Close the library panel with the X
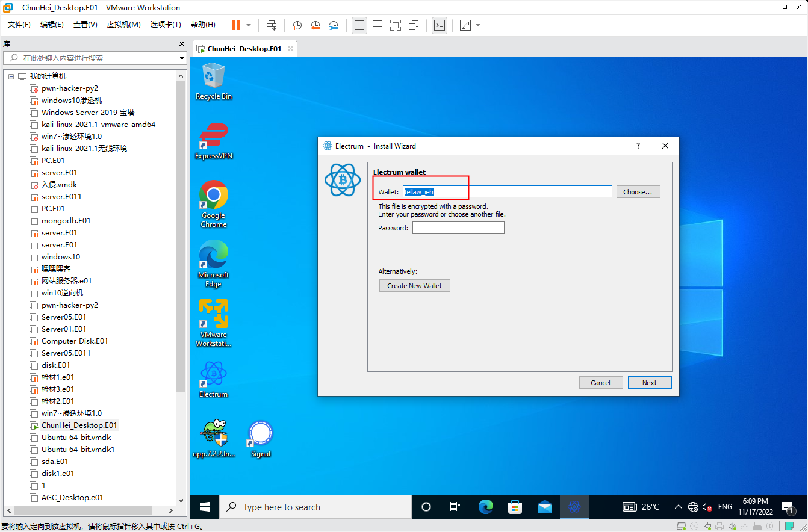Viewport: 808px width, 532px height. coord(182,44)
